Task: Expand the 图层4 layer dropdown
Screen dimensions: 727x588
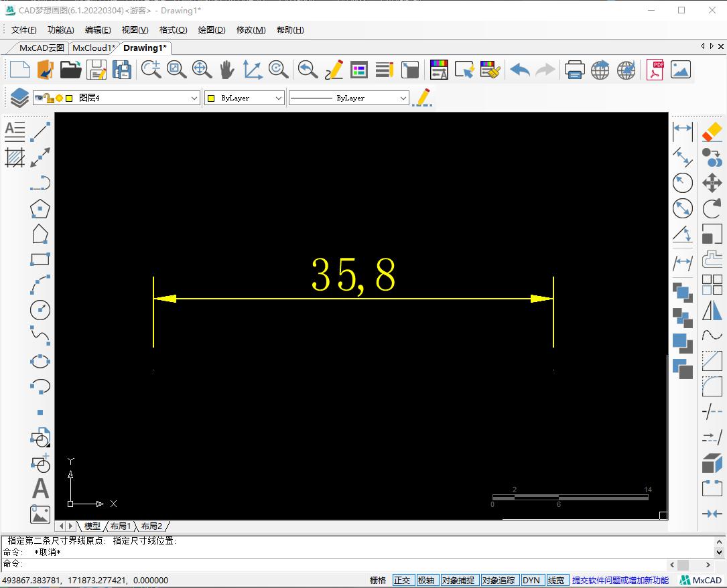Action: pyautogui.click(x=194, y=98)
